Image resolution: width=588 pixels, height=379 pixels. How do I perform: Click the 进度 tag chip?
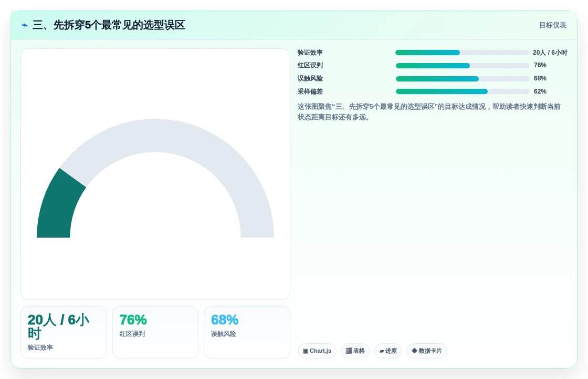[388, 351]
